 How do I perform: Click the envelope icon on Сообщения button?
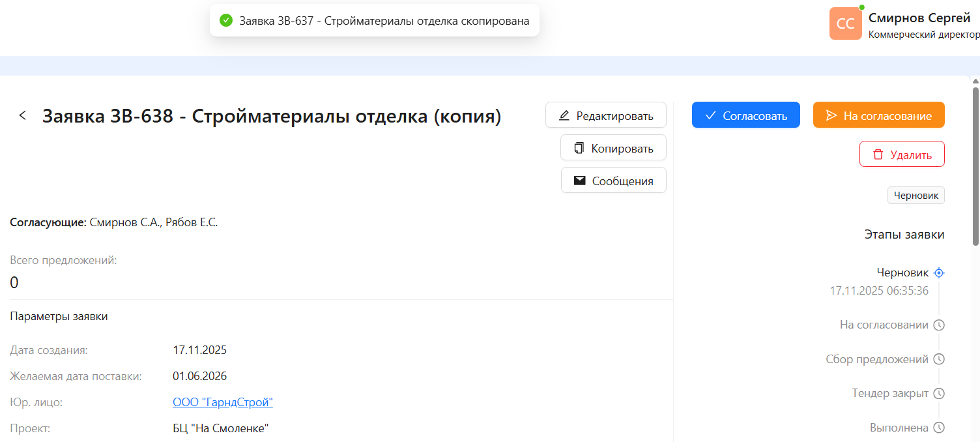579,180
